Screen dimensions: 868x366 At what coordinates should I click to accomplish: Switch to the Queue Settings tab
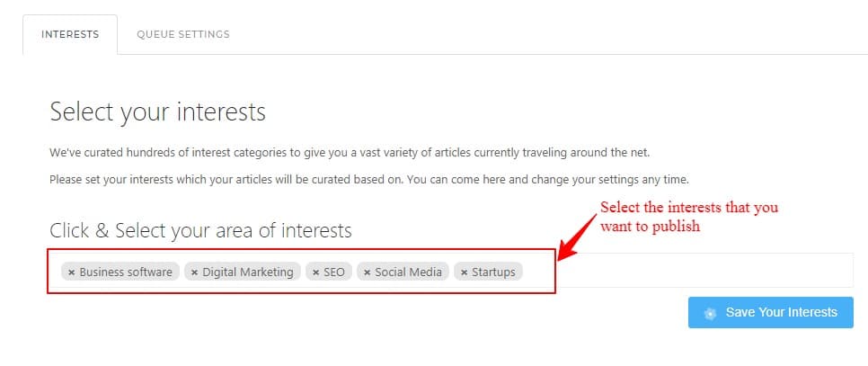(183, 34)
